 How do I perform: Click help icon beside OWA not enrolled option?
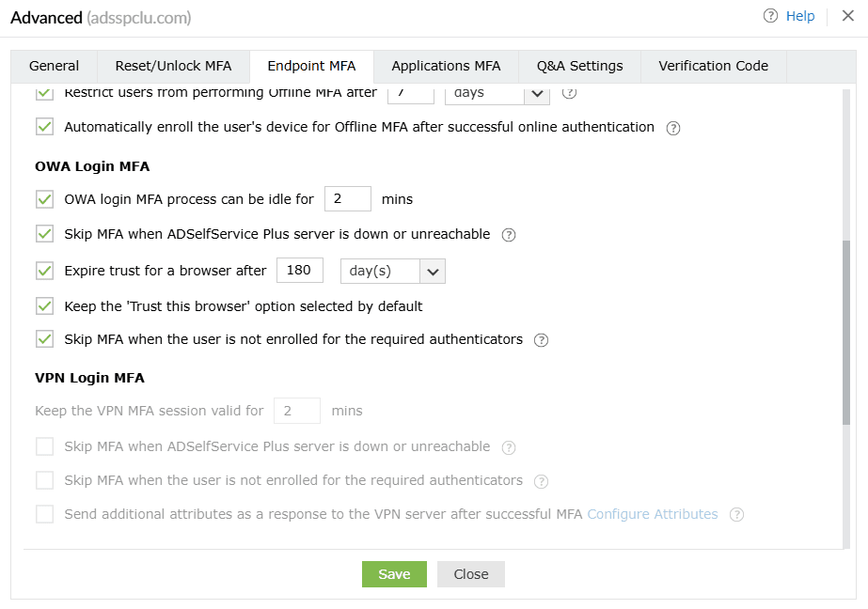point(541,340)
